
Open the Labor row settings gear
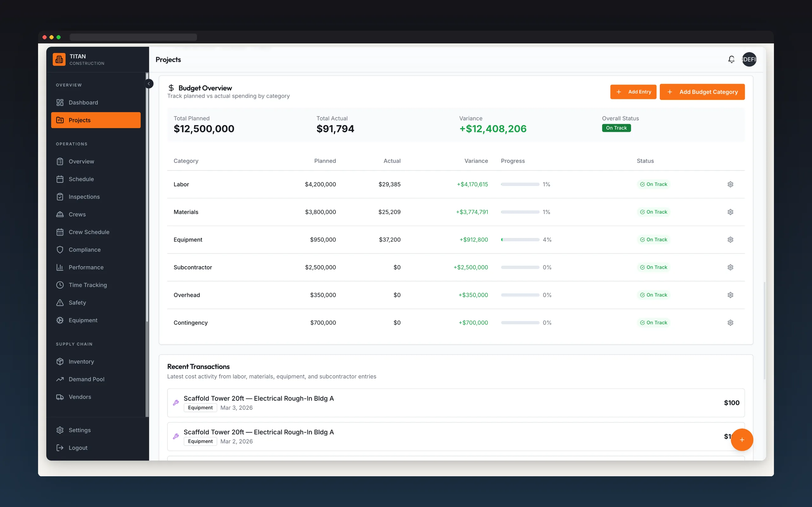[730, 184]
